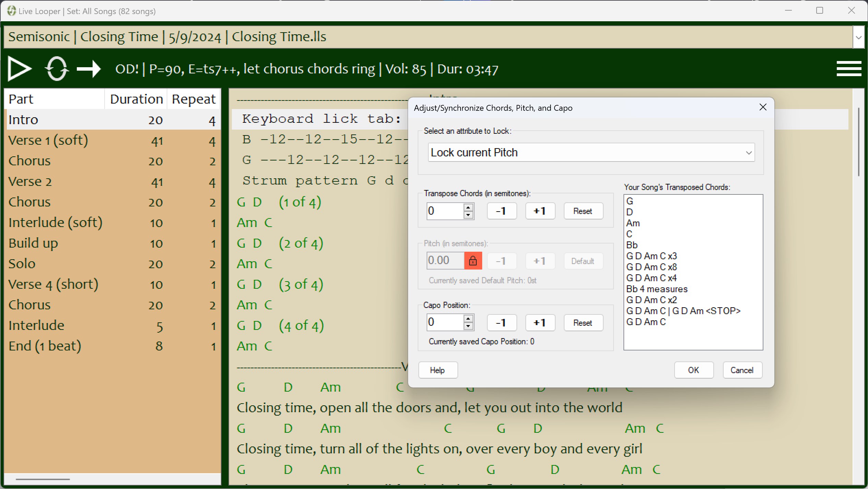Select the End (1 beat) part
Viewport: 868px width, 489px height.
coord(112,346)
